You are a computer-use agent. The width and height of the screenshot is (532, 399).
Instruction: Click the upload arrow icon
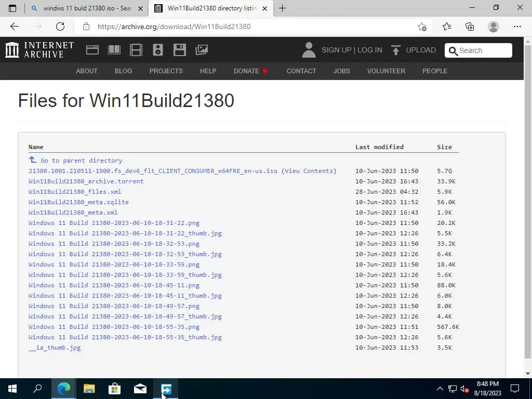(395, 50)
